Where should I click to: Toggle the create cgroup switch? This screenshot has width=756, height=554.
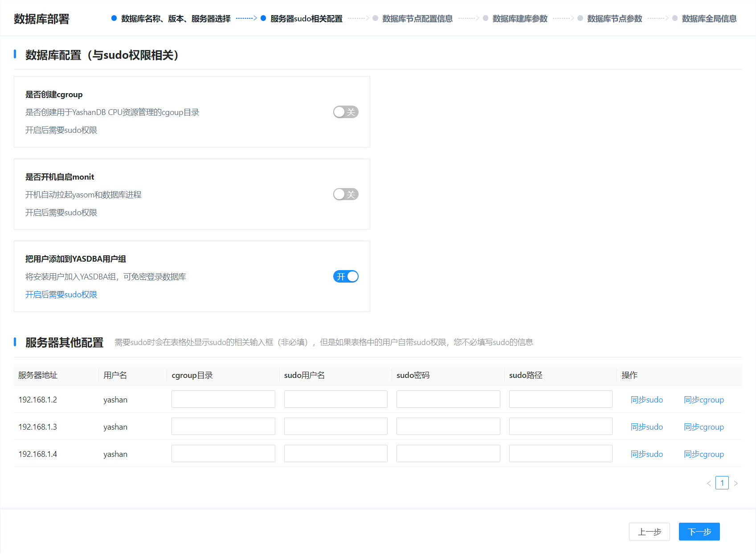click(x=346, y=112)
